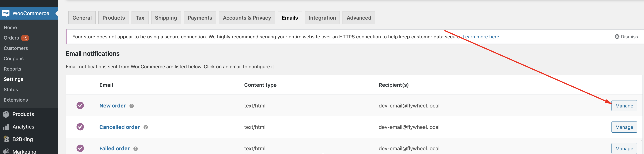Click Manage button for Cancelled order
The image size is (644, 154).
click(624, 127)
